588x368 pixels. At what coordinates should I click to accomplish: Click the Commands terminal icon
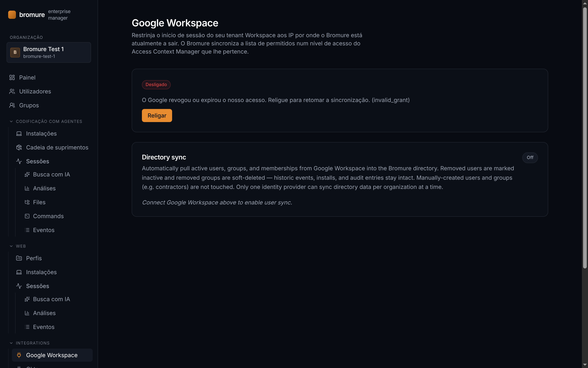(27, 216)
